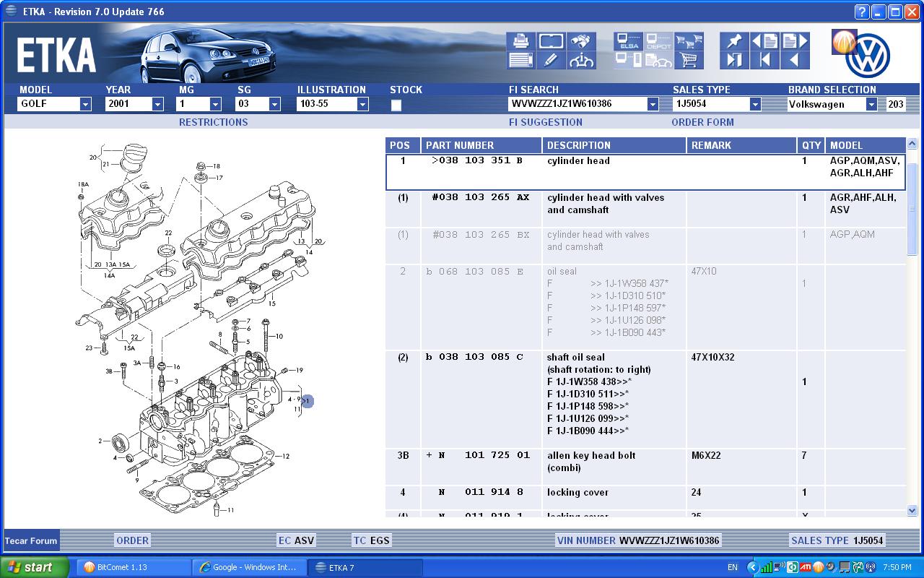924x578 pixels.
Task: Click the brand code field showing 203
Action: click(x=895, y=104)
